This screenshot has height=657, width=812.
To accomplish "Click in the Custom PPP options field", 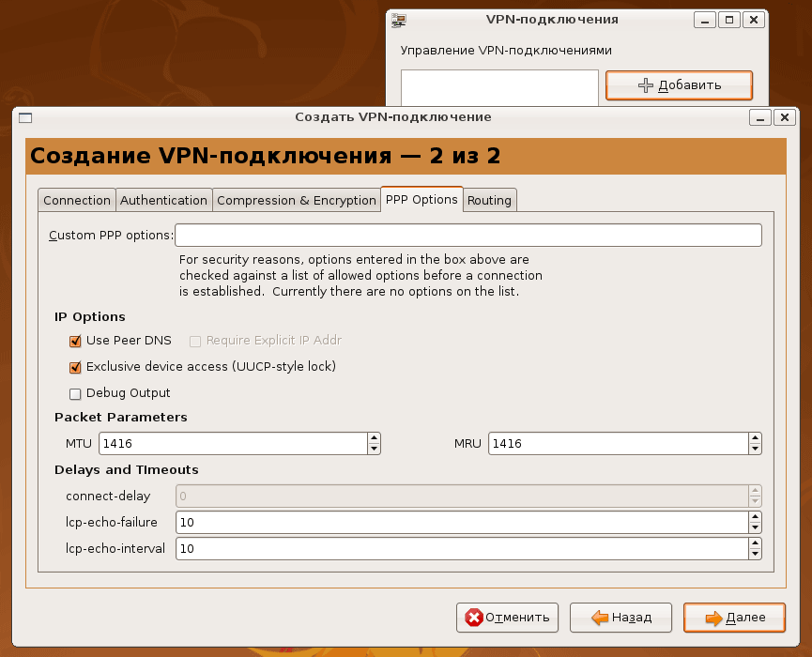I will click(x=467, y=235).
